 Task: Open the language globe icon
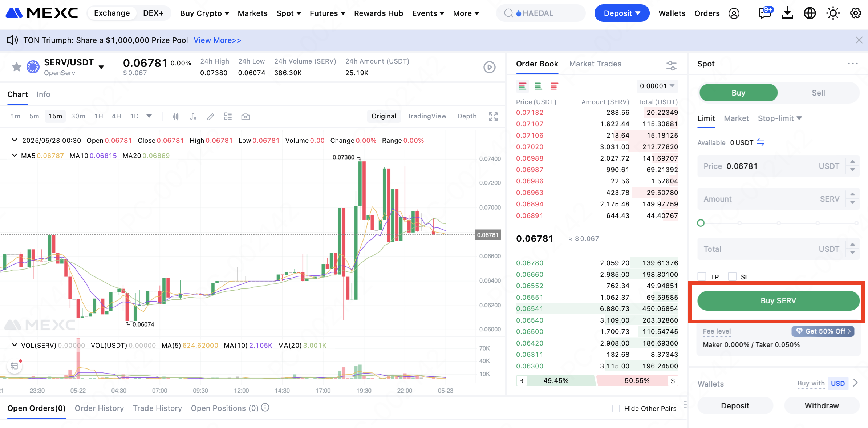[810, 13]
